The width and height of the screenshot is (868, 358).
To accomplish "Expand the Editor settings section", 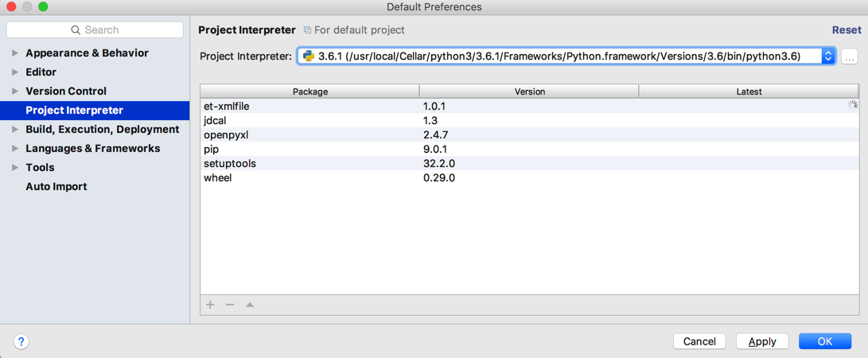I will coord(15,72).
